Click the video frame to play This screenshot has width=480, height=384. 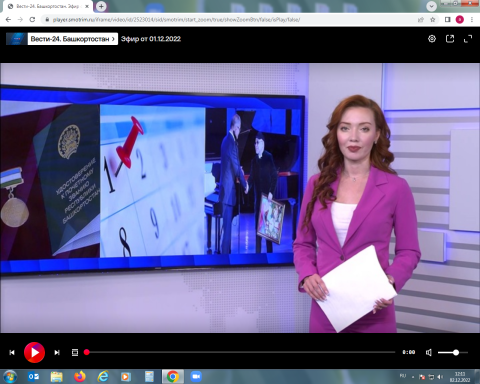(240, 198)
